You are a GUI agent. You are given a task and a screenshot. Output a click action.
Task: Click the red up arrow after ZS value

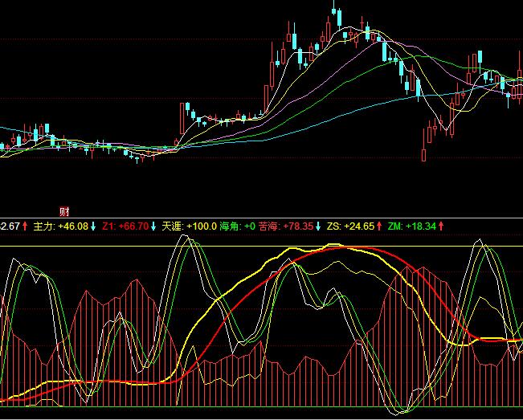[380, 227]
